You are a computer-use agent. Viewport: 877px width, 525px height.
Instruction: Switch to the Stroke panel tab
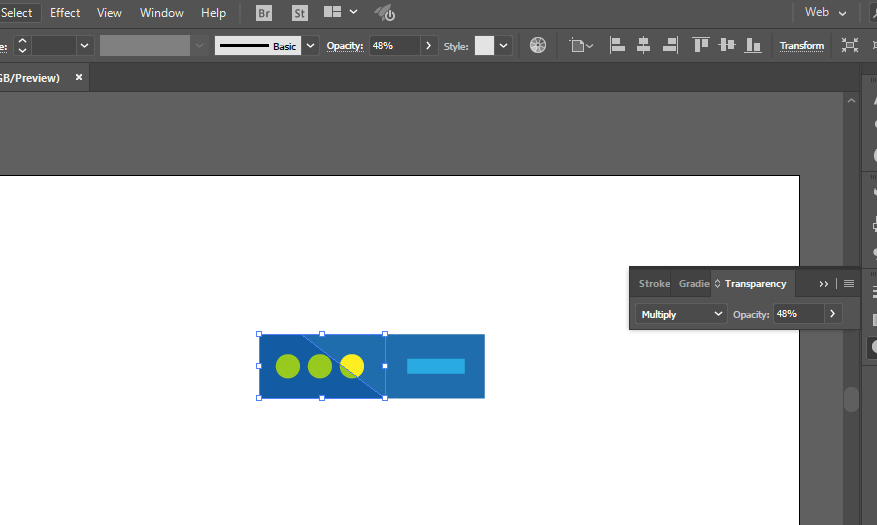(654, 284)
